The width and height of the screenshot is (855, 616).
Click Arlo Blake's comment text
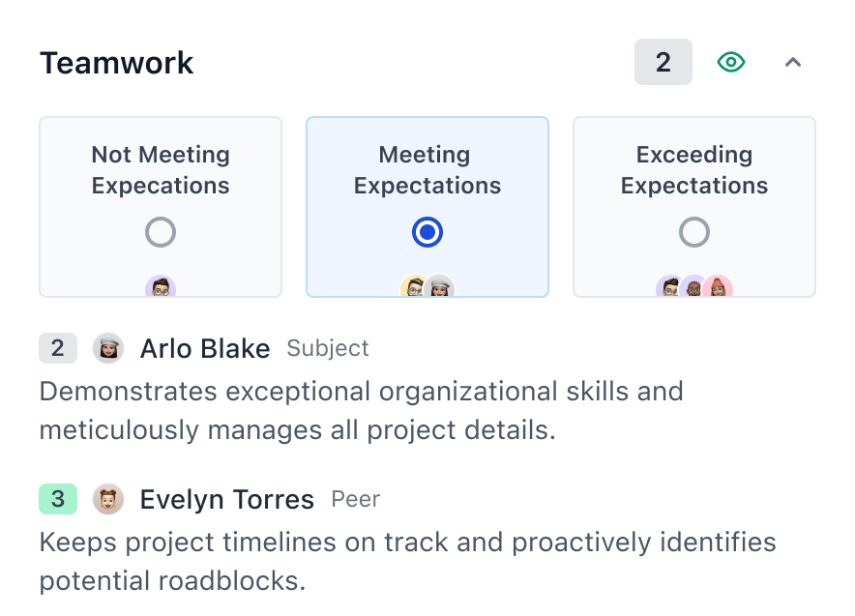point(361,411)
